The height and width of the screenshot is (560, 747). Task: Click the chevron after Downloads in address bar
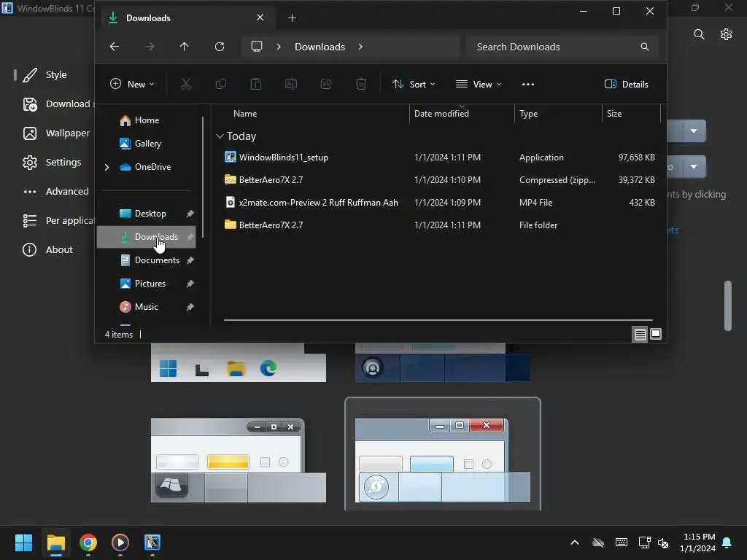360,47
